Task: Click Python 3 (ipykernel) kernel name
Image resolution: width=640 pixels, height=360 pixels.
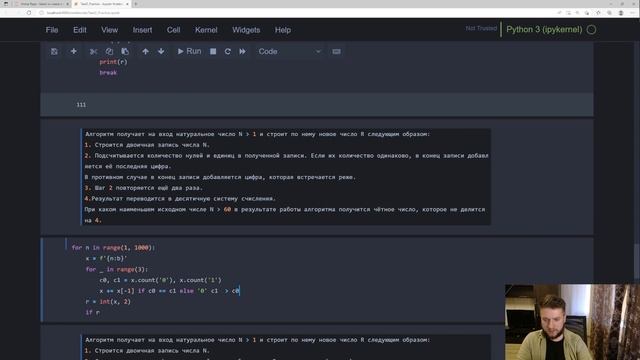Action: (x=544, y=29)
